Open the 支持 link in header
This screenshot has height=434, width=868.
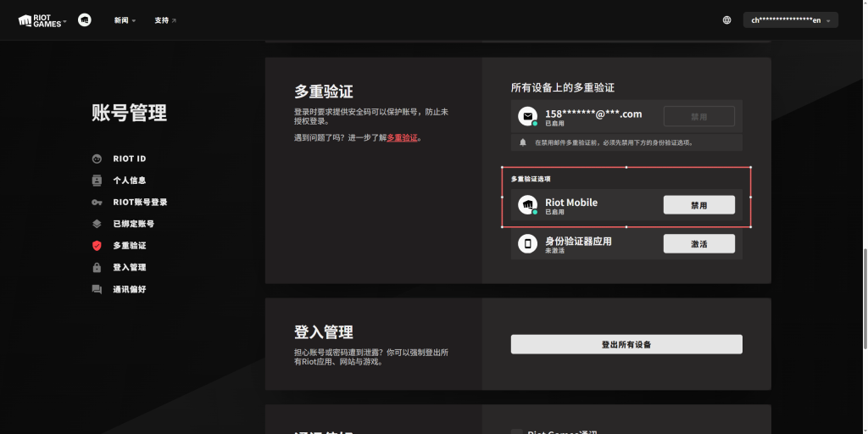tap(165, 20)
